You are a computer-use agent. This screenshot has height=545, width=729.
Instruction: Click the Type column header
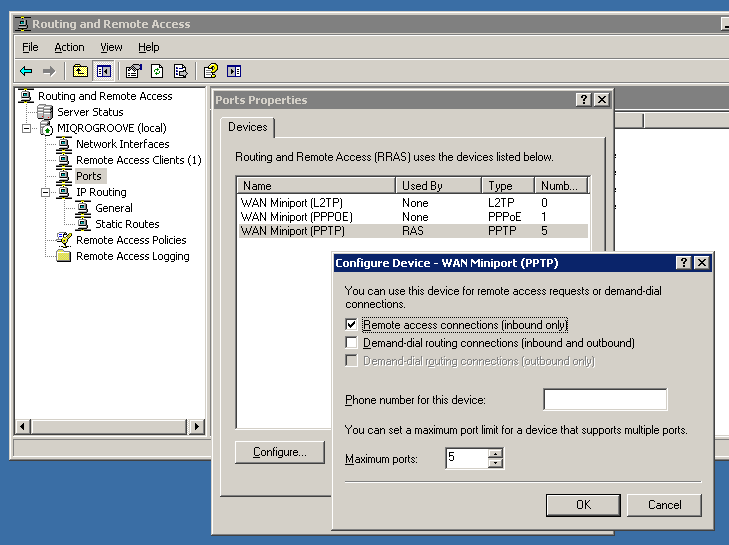pos(508,186)
